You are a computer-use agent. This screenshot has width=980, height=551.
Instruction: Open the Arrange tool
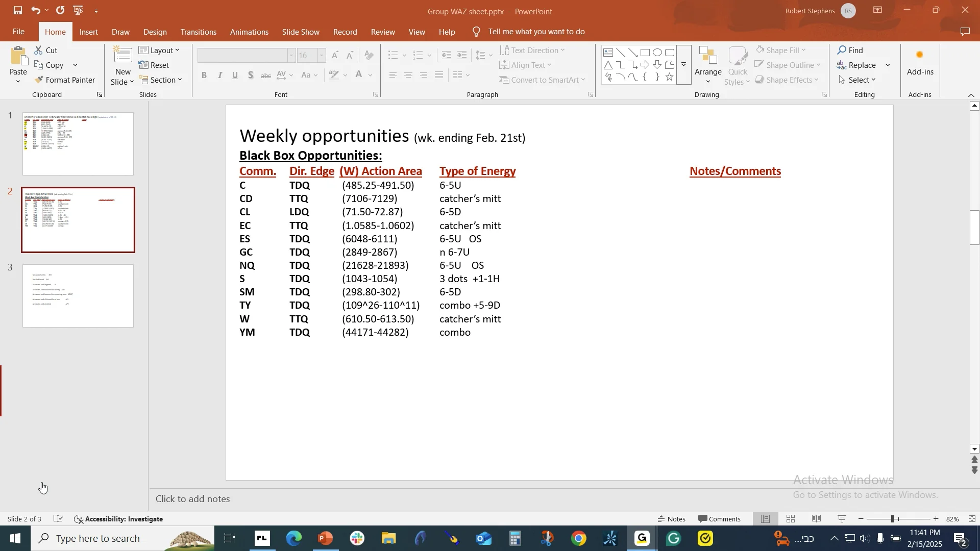(708, 65)
